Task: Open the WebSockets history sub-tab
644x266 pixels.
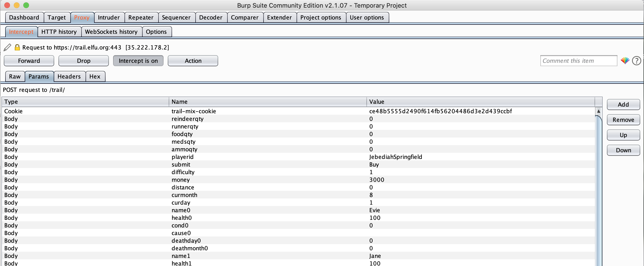Action: click(x=111, y=32)
